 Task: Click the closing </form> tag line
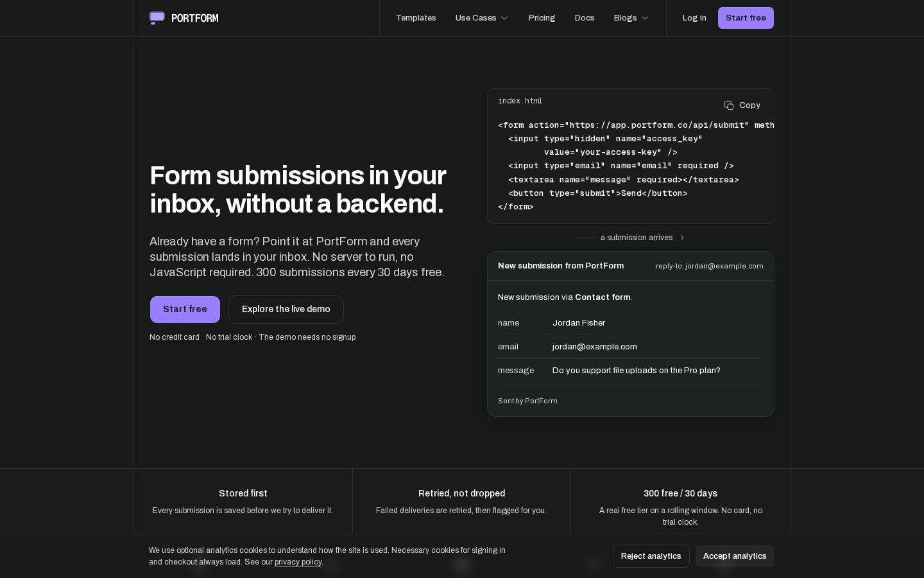click(516, 207)
